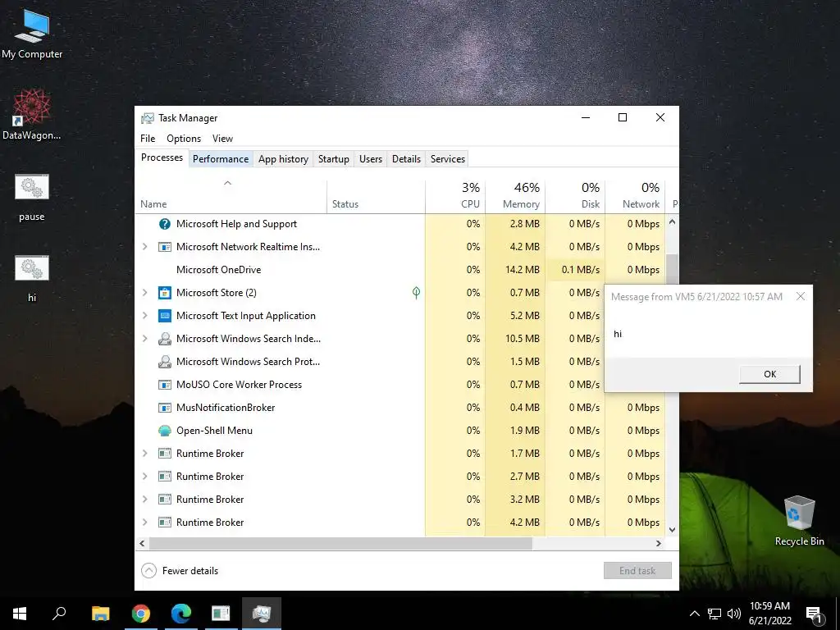Open File Explorer from the taskbar

[100, 614]
